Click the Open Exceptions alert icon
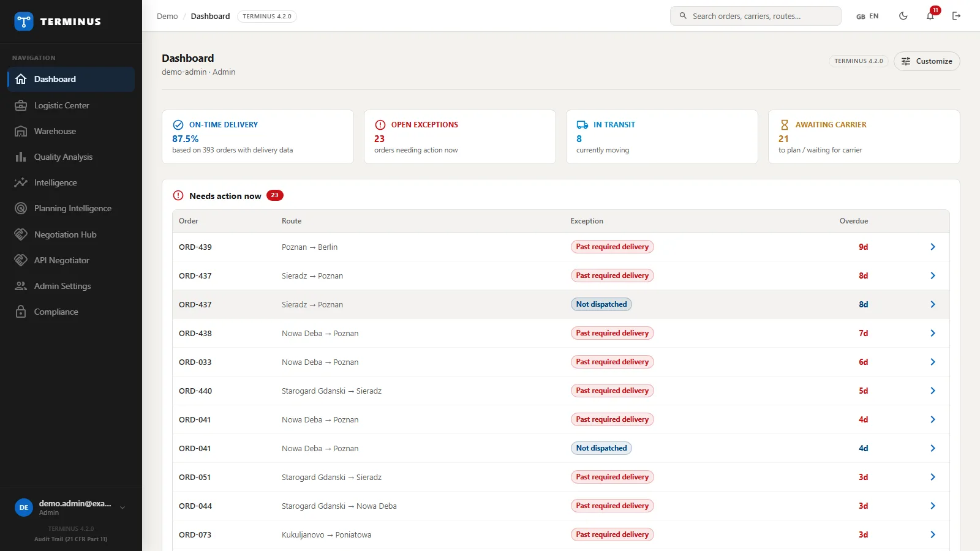The width and height of the screenshot is (980, 551). 380,124
